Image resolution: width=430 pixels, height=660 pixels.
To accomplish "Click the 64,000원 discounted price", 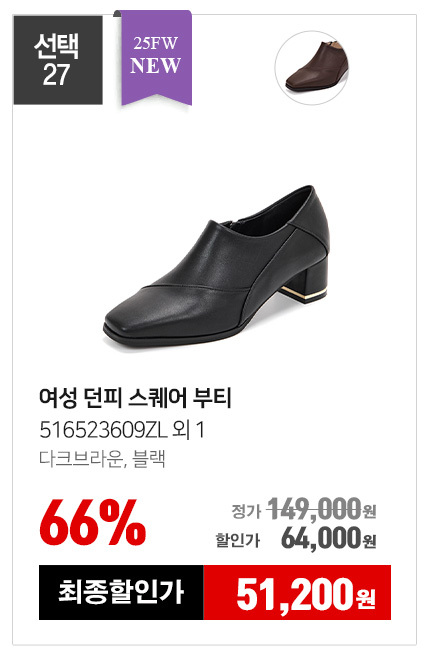I will pyautogui.click(x=329, y=538).
